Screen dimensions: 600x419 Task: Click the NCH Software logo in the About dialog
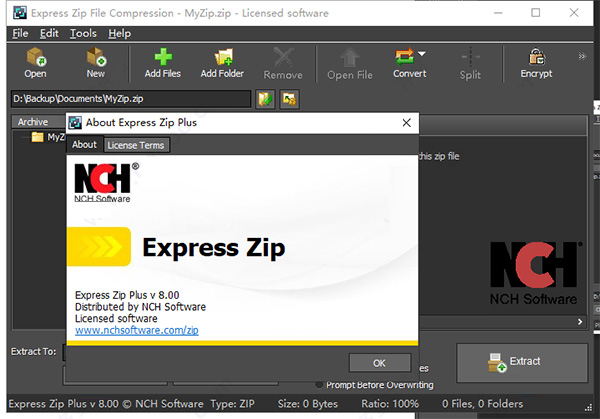point(107,182)
